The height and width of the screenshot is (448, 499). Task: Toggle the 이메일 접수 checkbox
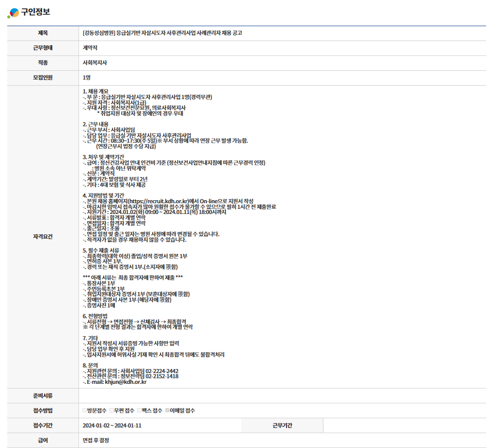coord(167,411)
